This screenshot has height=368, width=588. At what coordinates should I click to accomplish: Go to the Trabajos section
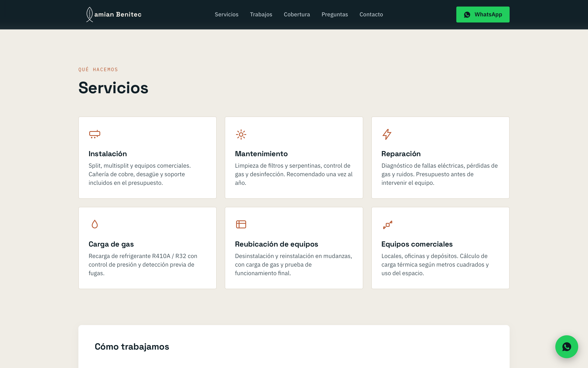(x=261, y=15)
